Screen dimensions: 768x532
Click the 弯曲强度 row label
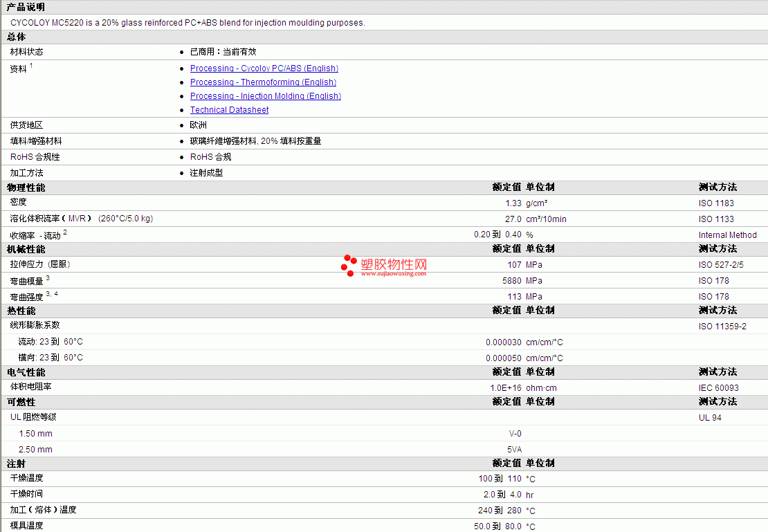(26, 297)
